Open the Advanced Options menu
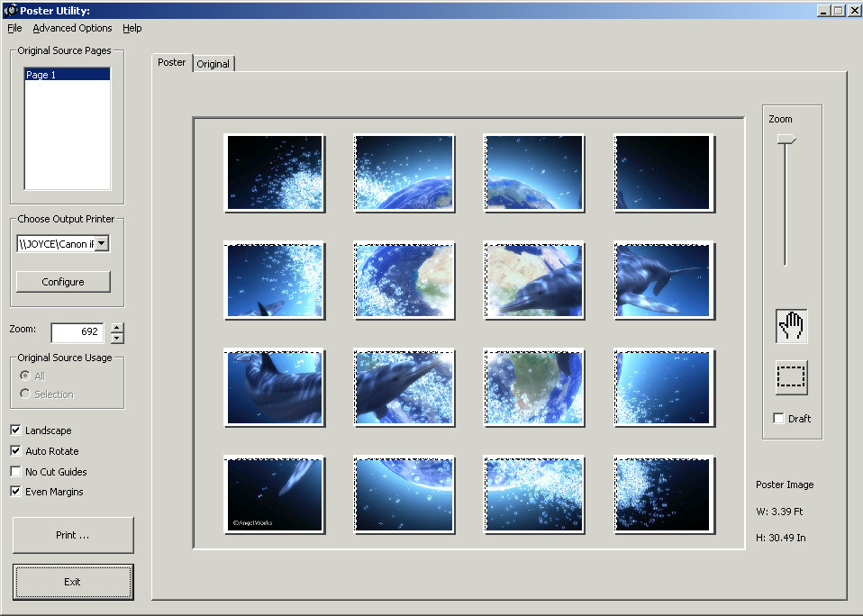Screen dimensions: 863x616 [x=72, y=28]
